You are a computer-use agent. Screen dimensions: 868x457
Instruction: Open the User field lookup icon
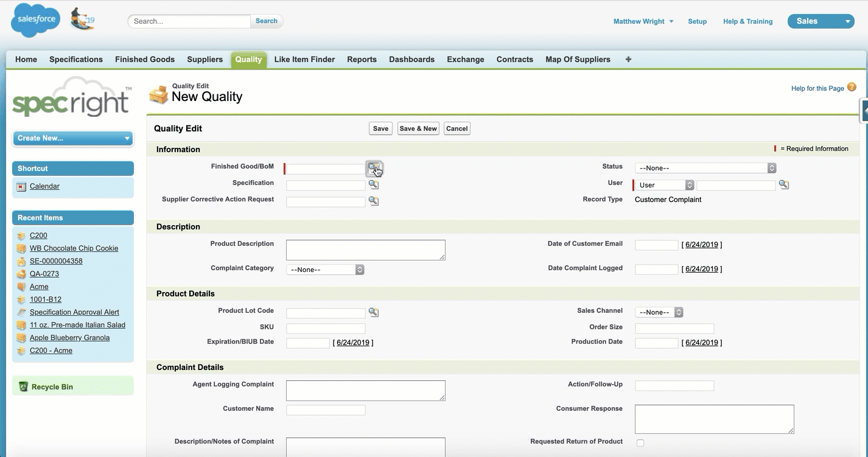(x=784, y=184)
